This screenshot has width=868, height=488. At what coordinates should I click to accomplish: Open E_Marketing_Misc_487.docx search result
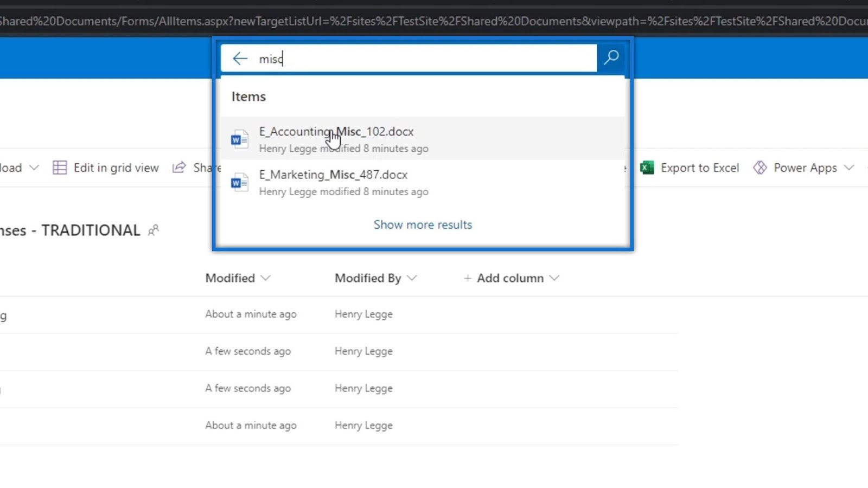pos(422,182)
